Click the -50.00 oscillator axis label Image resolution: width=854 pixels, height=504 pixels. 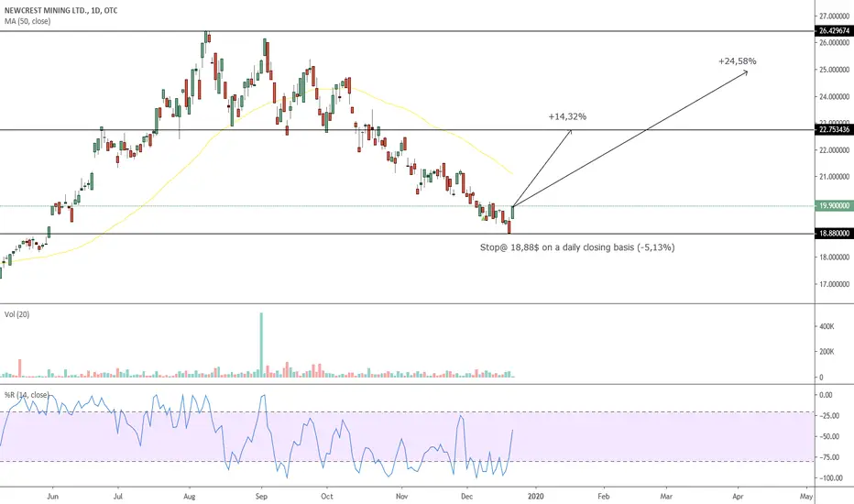[829, 436]
